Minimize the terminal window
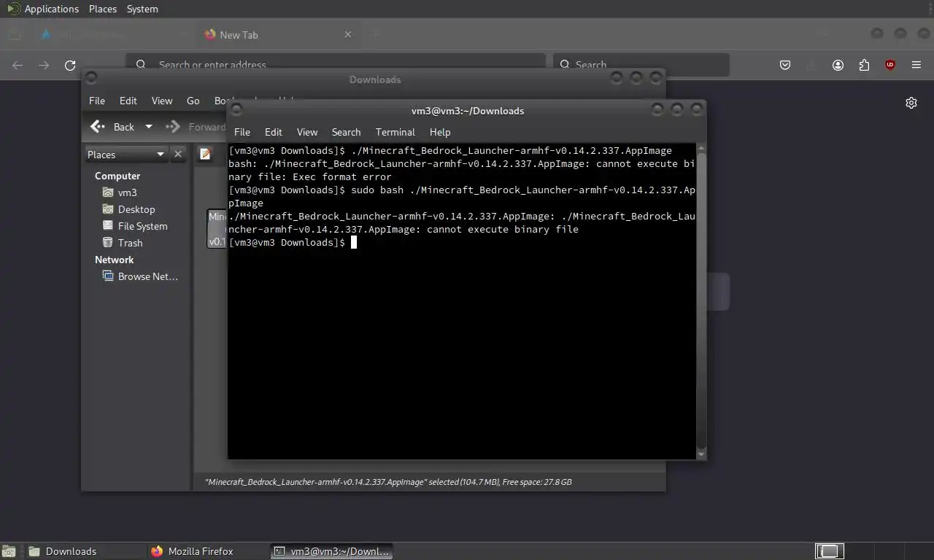 657,109
